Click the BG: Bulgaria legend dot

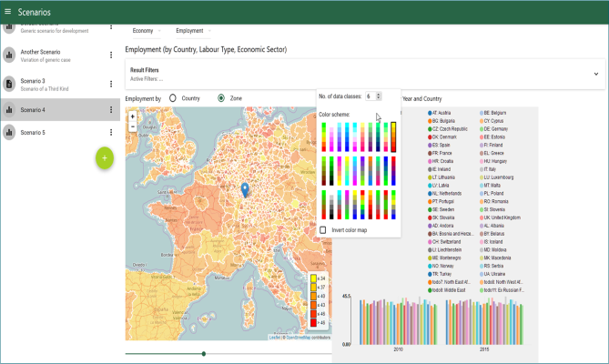point(430,121)
